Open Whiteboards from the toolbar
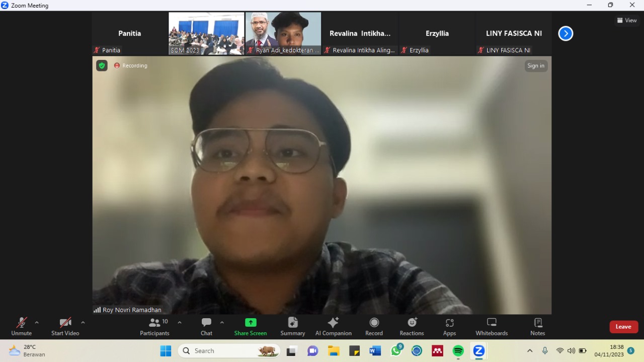Screen dimensions: 644x362 point(492,326)
